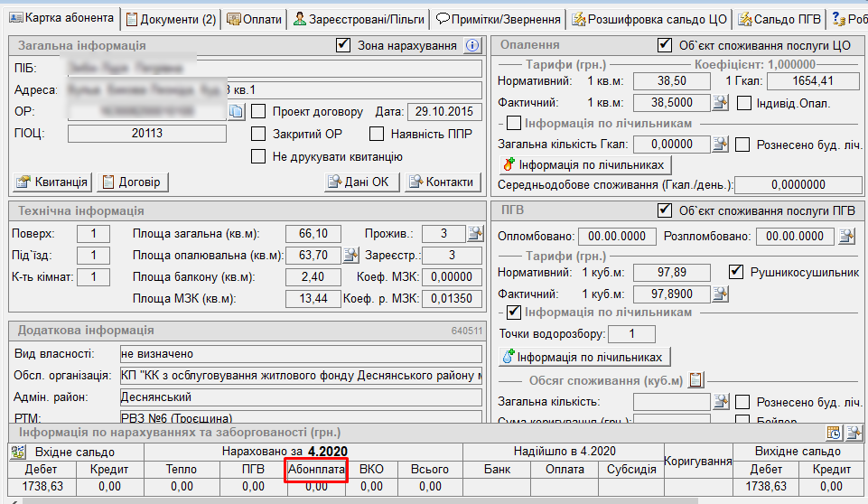This screenshot has width=868, height=504.
Task: Click edit icon beside ПГВ Фактичний tariff 97,8900
Action: 720,294
